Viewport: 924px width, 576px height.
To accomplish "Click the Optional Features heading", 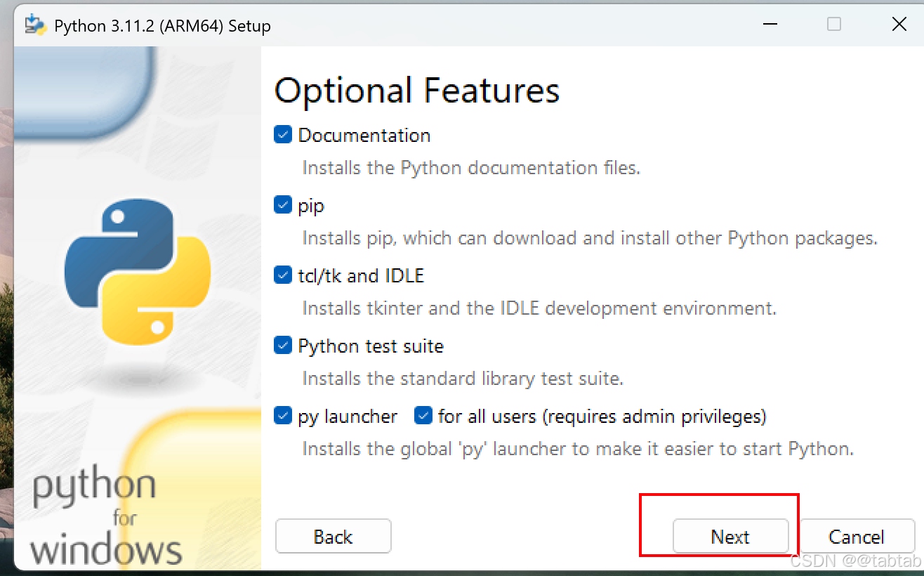I will click(x=417, y=91).
